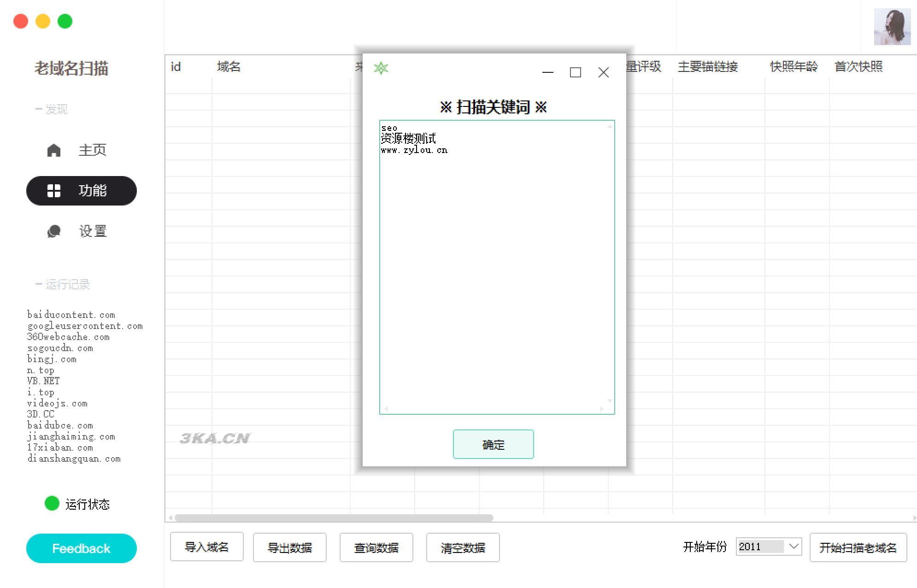The height and width of the screenshot is (588, 917).
Task: Click 导入域名 button
Action: click(x=207, y=547)
